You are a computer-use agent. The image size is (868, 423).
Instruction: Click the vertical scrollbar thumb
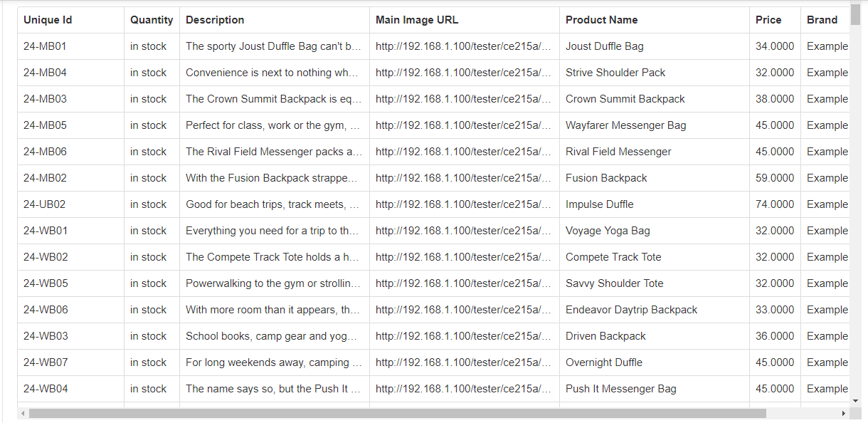pyautogui.click(x=855, y=15)
